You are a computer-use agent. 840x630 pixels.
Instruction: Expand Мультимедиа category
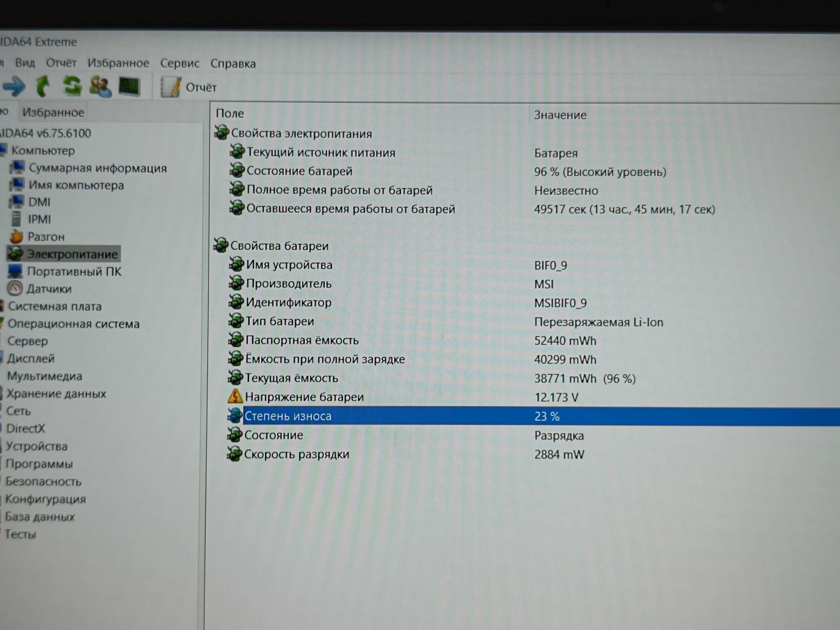click(45, 376)
